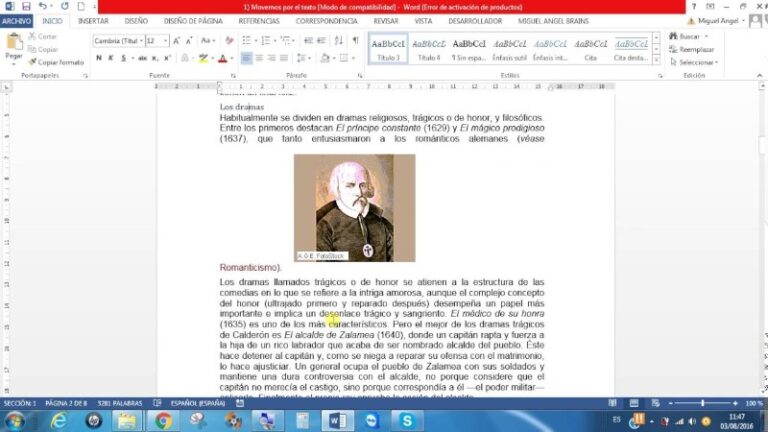Viewport: 768px width, 432px height.
Task: Apply the Título 3 style
Action: (388, 48)
